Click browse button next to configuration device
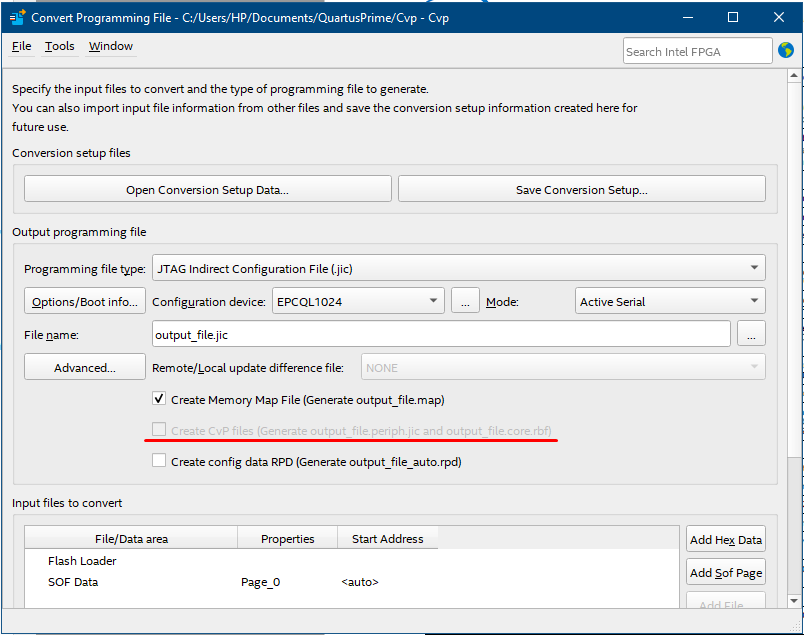The width and height of the screenshot is (804, 635). (465, 301)
